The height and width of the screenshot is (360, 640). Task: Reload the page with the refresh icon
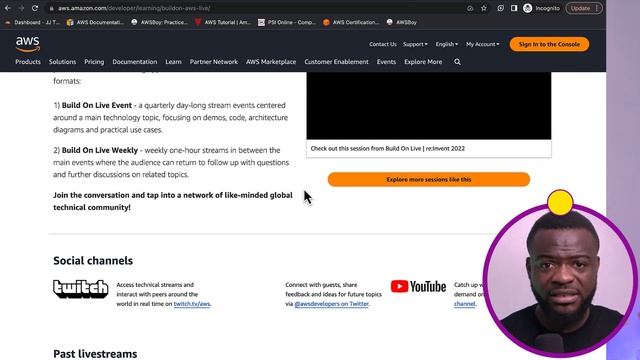tap(35, 8)
